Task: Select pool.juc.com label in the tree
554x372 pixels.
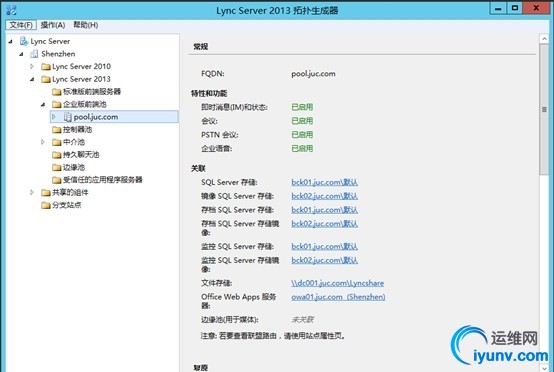Action: coord(96,117)
